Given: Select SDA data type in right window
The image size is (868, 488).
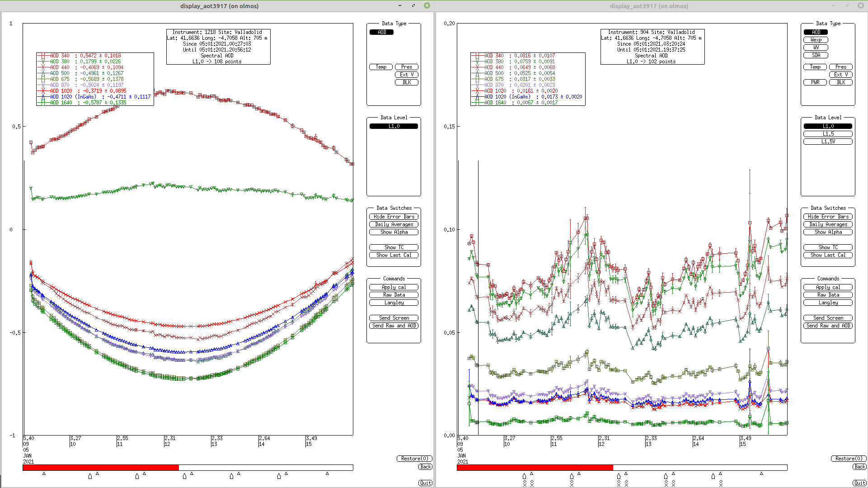Looking at the screenshot, I should point(816,55).
